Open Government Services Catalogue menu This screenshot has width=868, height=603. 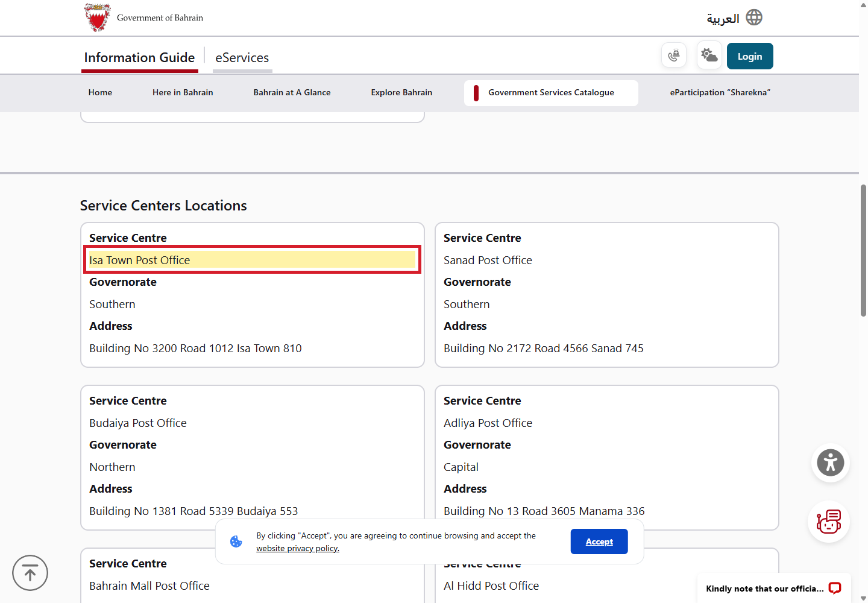pos(551,93)
